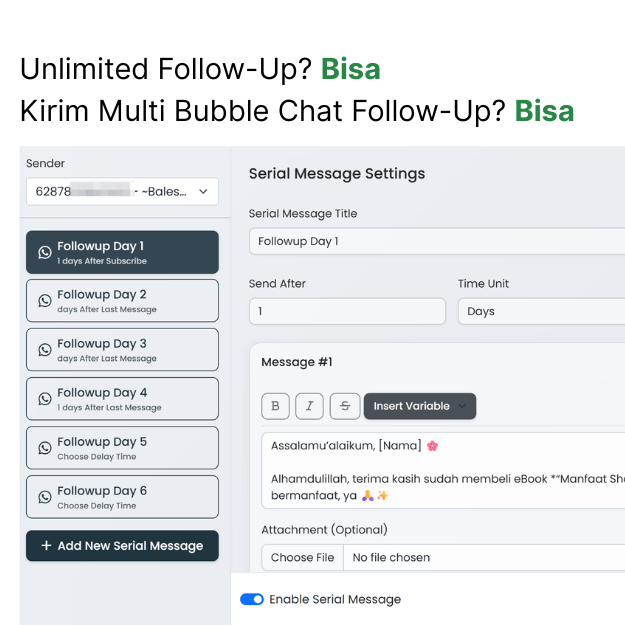Click Choose File for attachment

302,557
